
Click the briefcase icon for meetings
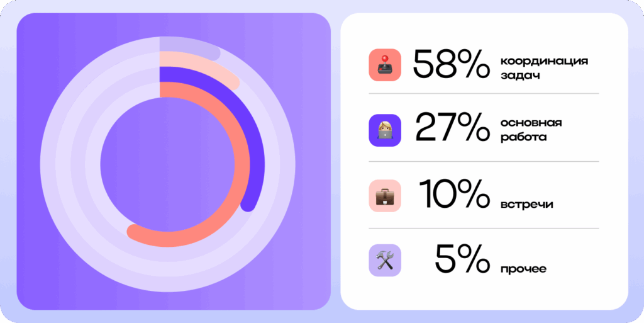(385, 196)
